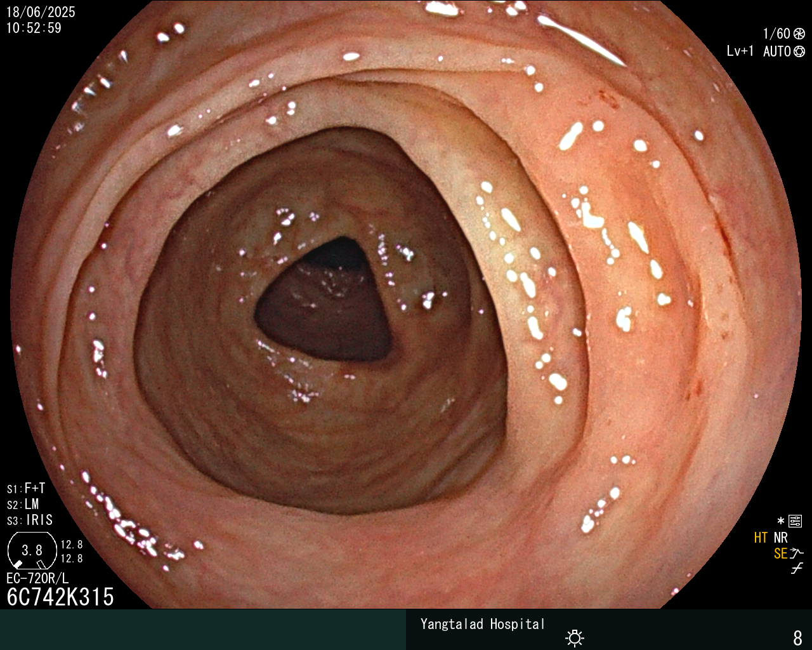Click the S1: F+T switch assignment
812x650 pixels.
click(26, 489)
